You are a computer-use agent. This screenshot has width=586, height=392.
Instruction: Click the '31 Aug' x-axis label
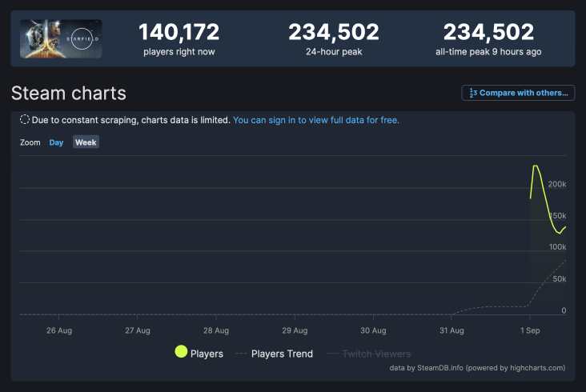click(x=452, y=330)
